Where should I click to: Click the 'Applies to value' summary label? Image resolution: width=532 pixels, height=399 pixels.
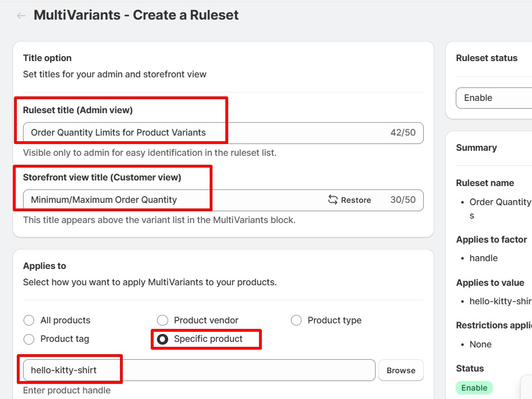[x=490, y=282]
